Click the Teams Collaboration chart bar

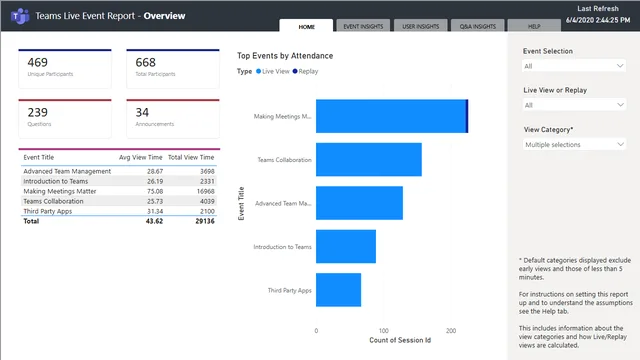point(369,160)
